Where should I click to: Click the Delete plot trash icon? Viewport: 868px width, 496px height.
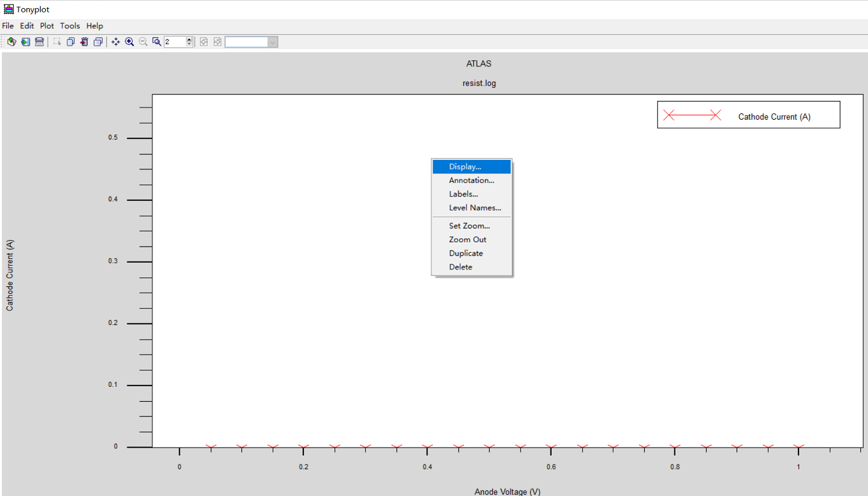[x=84, y=42]
